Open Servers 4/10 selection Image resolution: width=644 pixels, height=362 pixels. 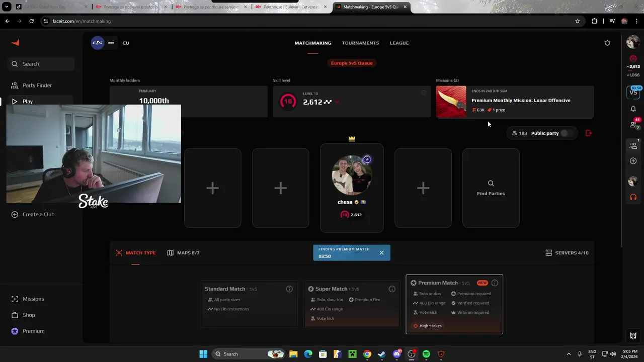567,253
